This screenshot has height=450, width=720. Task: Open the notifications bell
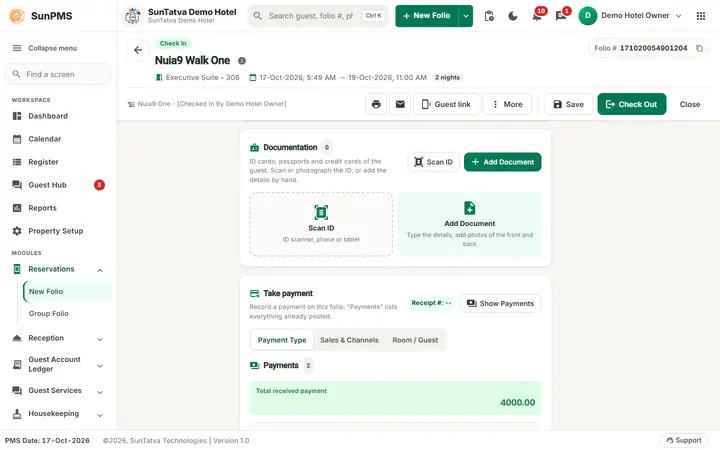(536, 16)
